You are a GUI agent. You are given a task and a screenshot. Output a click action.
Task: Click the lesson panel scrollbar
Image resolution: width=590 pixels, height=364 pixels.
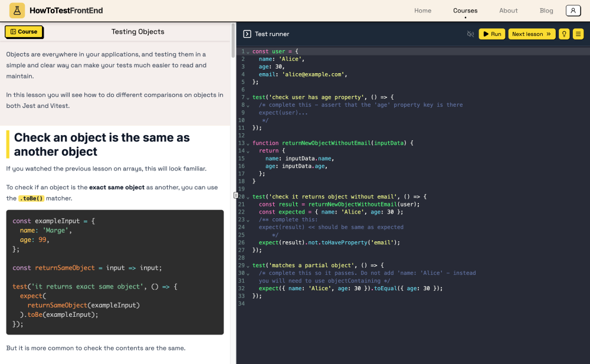(233, 41)
